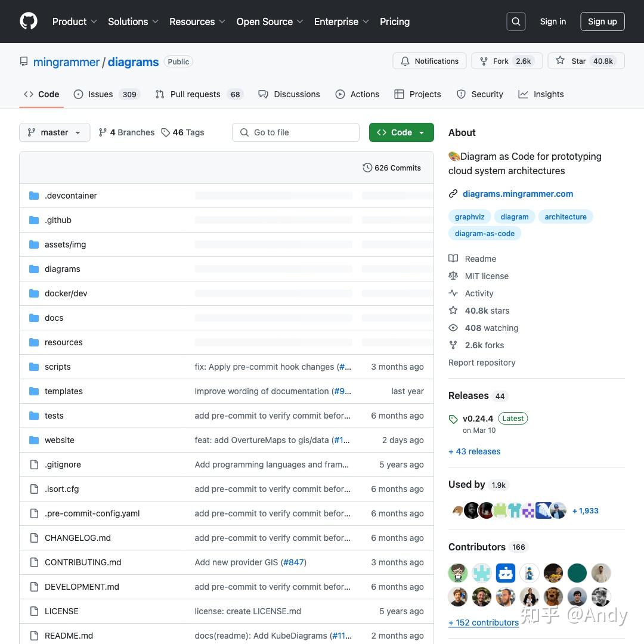Image resolution: width=644 pixels, height=644 pixels.
Task: Open the Pull requests tab
Action: (x=195, y=94)
